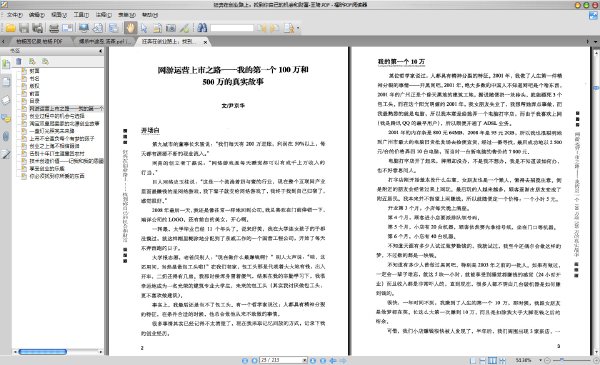Click the new bookmark icon in bookmarks panel
This screenshot has width=600, height=365.
tap(32, 61)
